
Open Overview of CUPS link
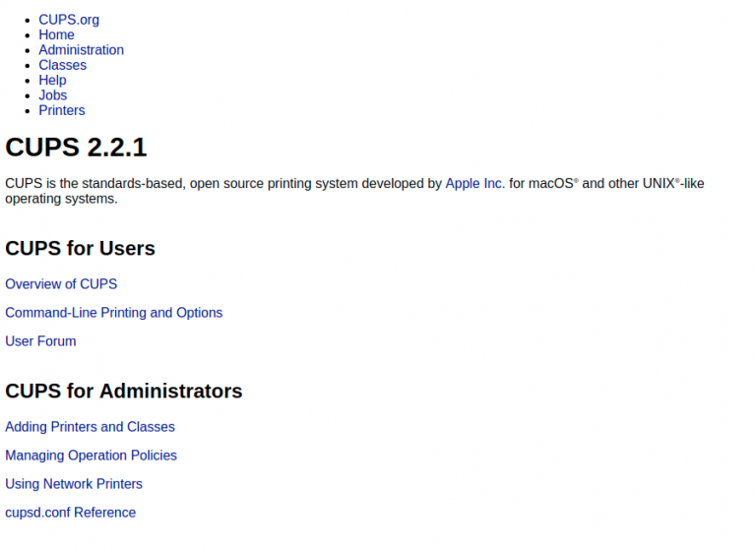61,284
